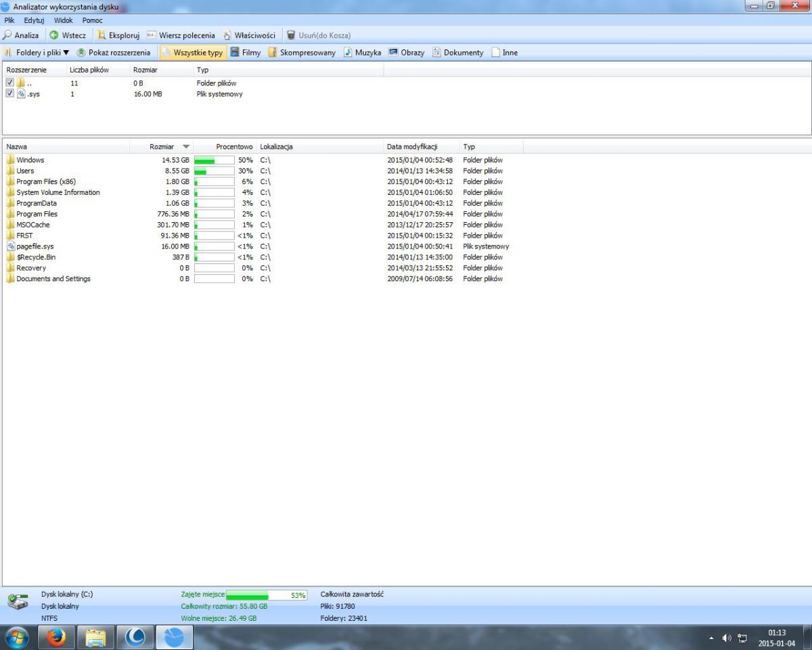Click Users 30% usage bar

click(214, 171)
